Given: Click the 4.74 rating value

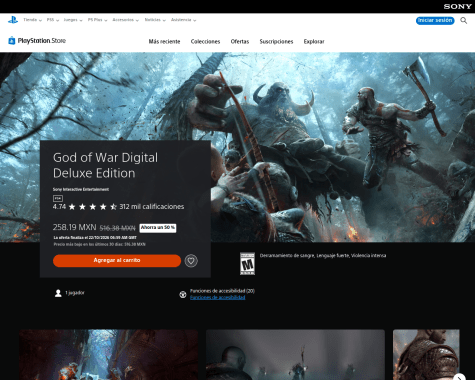Looking at the screenshot, I should point(59,207).
